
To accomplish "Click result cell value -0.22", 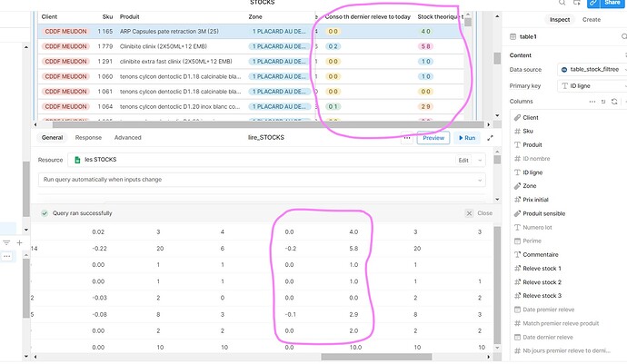I will [99, 249].
